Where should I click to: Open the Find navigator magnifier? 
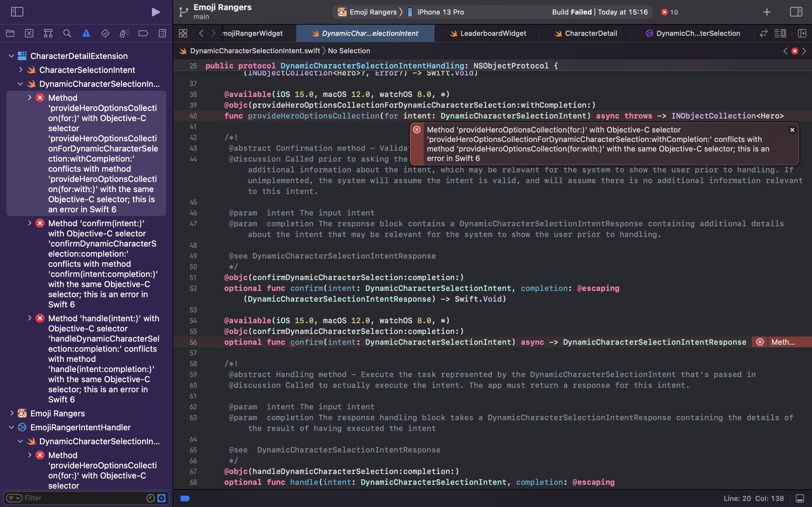pyautogui.click(x=67, y=33)
